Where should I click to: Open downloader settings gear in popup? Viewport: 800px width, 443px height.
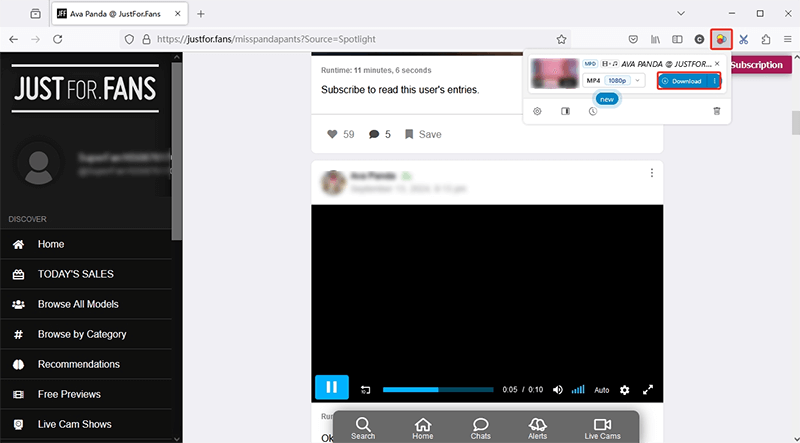pos(537,111)
